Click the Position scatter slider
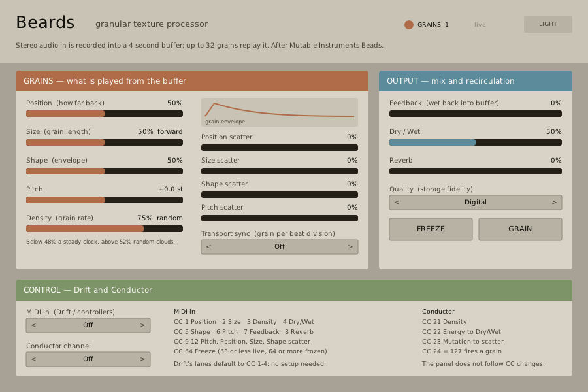The height and width of the screenshot is (392, 588). click(280, 148)
